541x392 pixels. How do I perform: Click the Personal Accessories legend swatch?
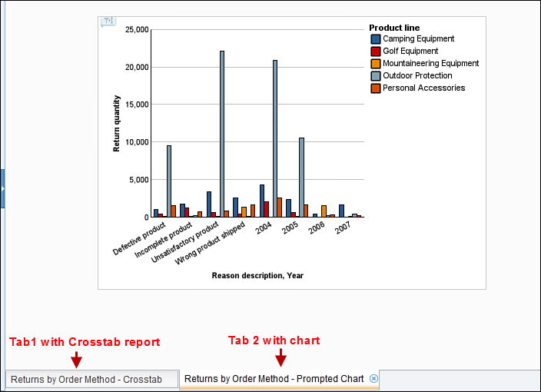(x=375, y=88)
